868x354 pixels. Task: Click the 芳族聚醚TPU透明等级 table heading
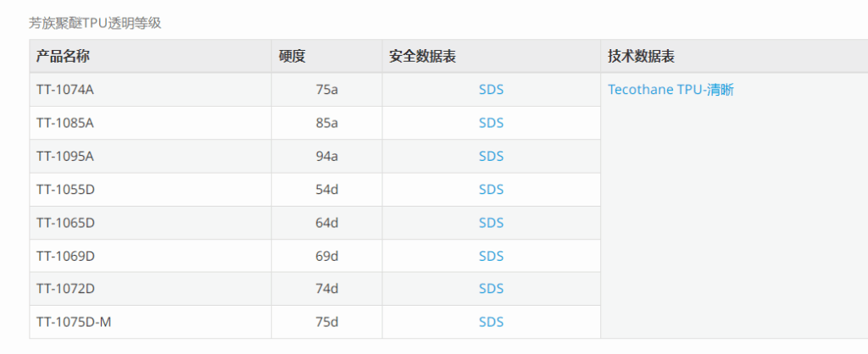[95, 23]
